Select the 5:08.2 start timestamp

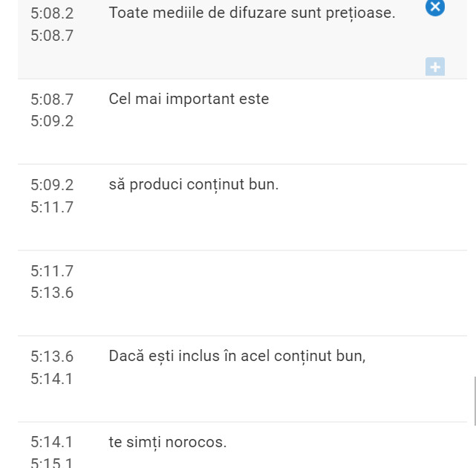(x=52, y=13)
